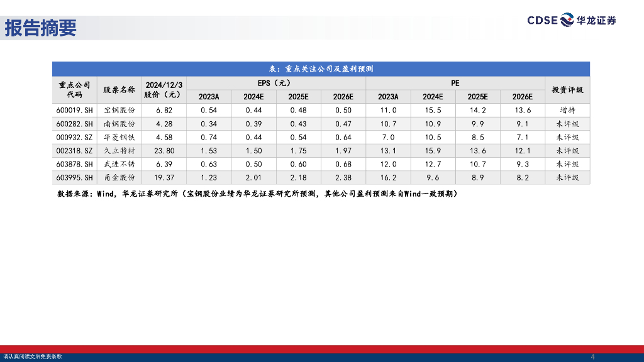Click 宝钢股份 rating 增持
The height and width of the screenshot is (362, 644).
pos(567,111)
